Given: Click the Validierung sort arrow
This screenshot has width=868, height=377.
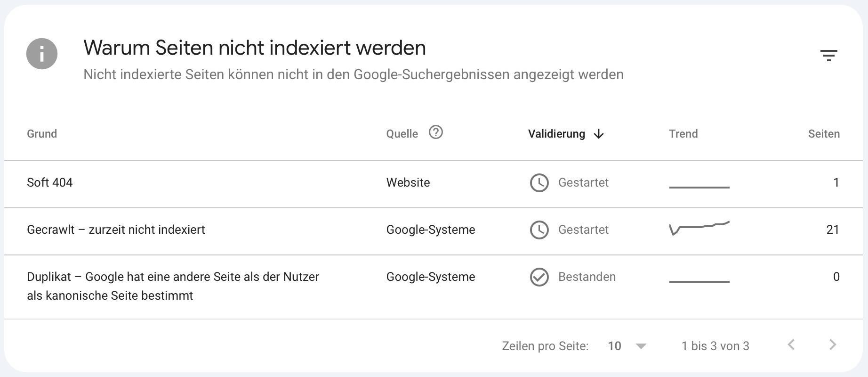Looking at the screenshot, I should [x=599, y=134].
